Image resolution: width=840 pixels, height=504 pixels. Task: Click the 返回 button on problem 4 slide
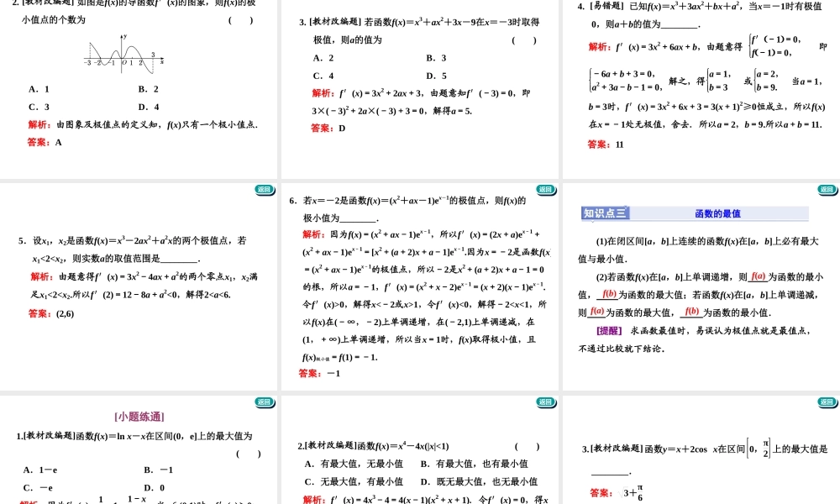825,3
